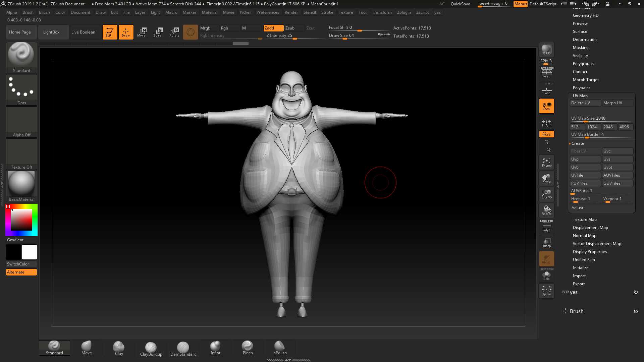Viewport: 644px width, 362px height.
Task: Select the white secondary color swatch
Action: [30, 252]
